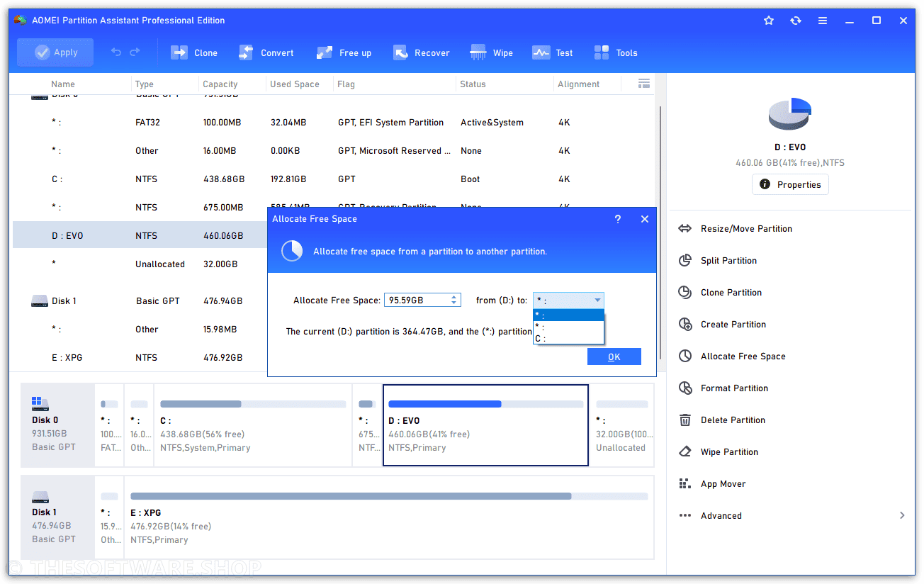
Task: Select the FAT32 100.00MB EFI partition row
Action: (333, 122)
